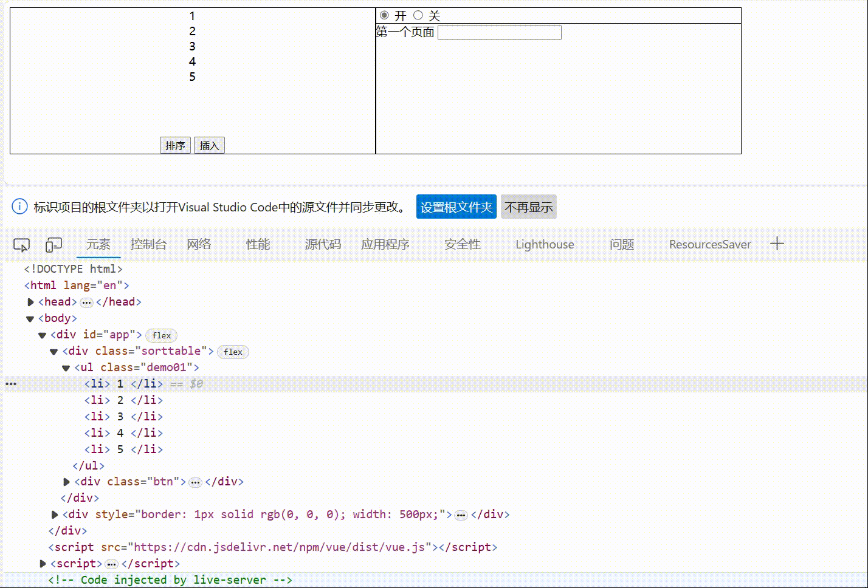This screenshot has height=588, width=868.
Task: Collapse the div id="app" node
Action: coord(42,335)
